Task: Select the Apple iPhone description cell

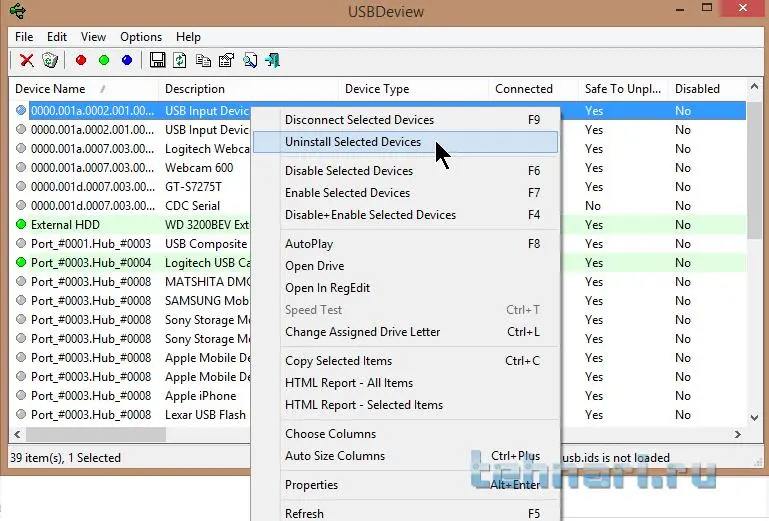Action: (x=201, y=396)
